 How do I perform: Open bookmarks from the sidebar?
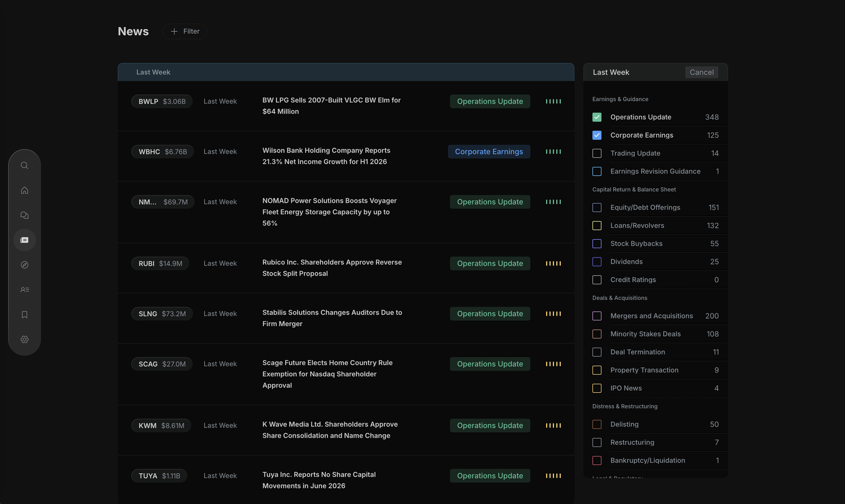point(24,315)
